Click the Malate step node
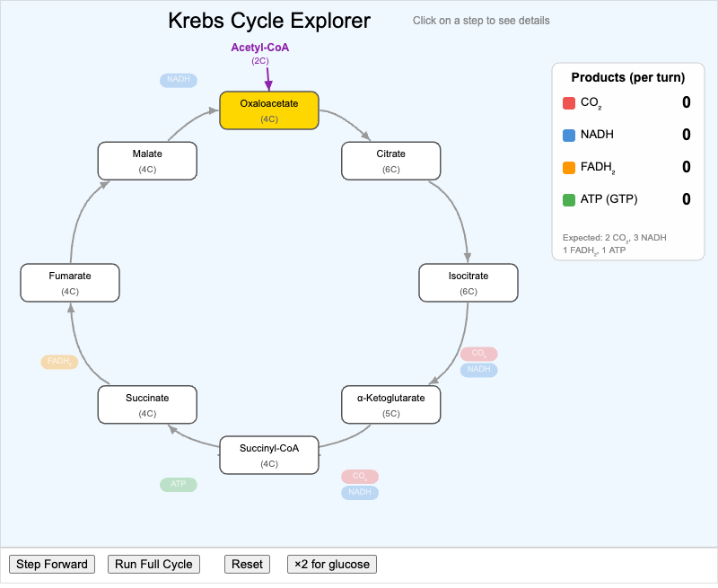Screen dimensions: 718x588 (x=147, y=161)
